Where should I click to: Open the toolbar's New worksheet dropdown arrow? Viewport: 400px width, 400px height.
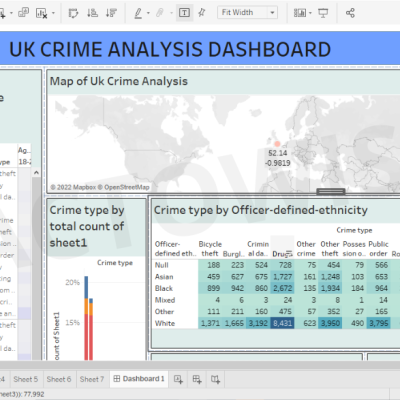pos(11,13)
